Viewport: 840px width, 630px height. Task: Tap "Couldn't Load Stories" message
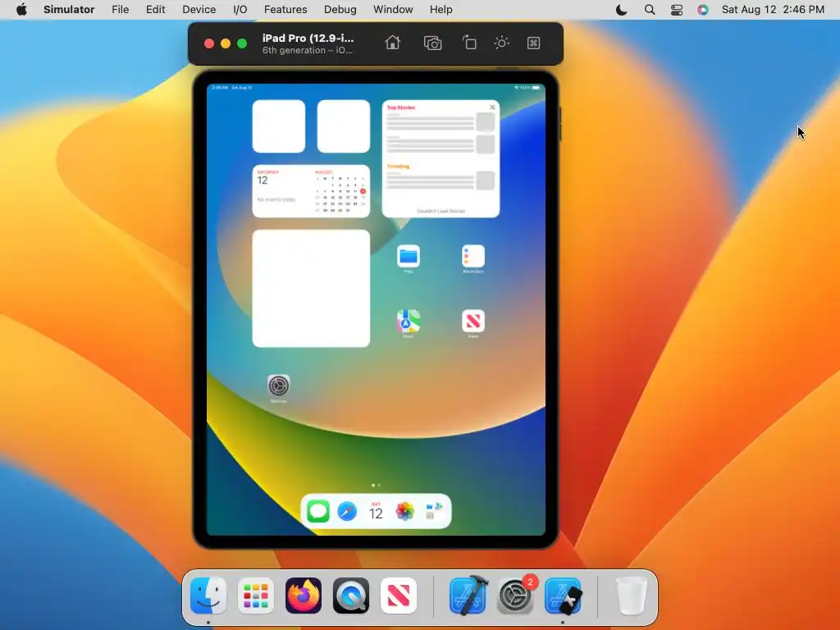(441, 211)
